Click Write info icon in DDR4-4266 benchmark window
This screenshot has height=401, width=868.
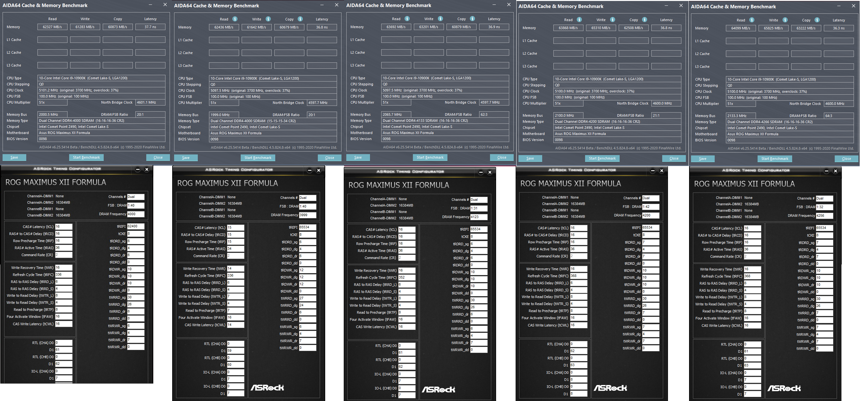pyautogui.click(x=785, y=20)
